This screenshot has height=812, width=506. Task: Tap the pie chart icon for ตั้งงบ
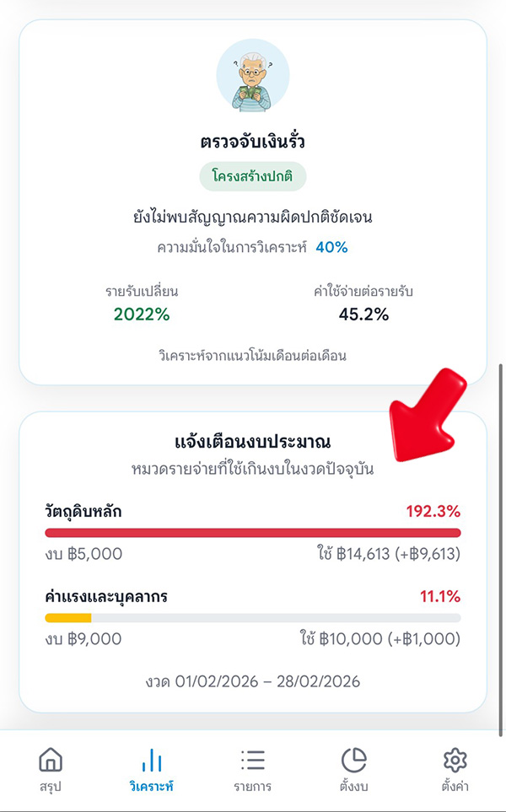pos(353,761)
